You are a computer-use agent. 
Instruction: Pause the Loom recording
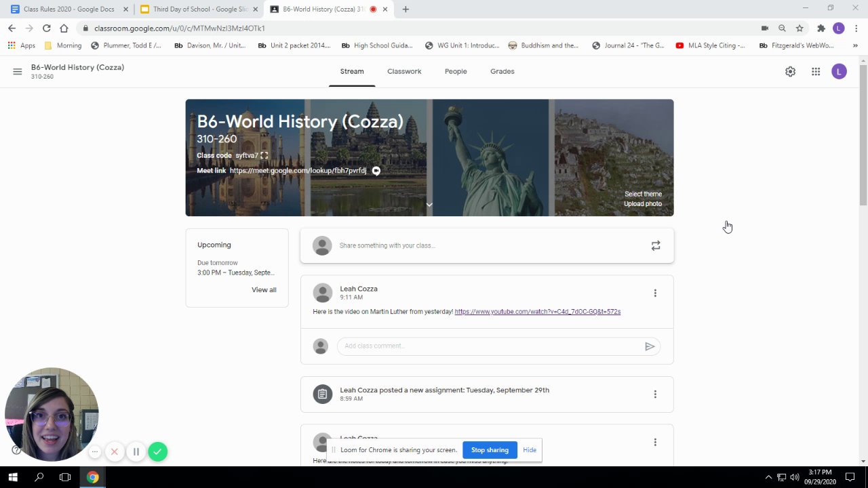coord(136,452)
